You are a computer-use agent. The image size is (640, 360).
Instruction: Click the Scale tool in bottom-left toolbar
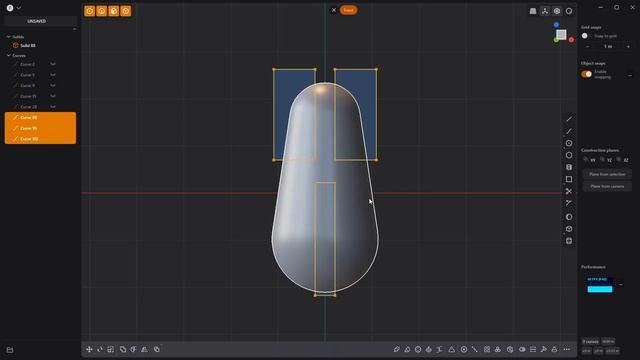(x=111, y=349)
